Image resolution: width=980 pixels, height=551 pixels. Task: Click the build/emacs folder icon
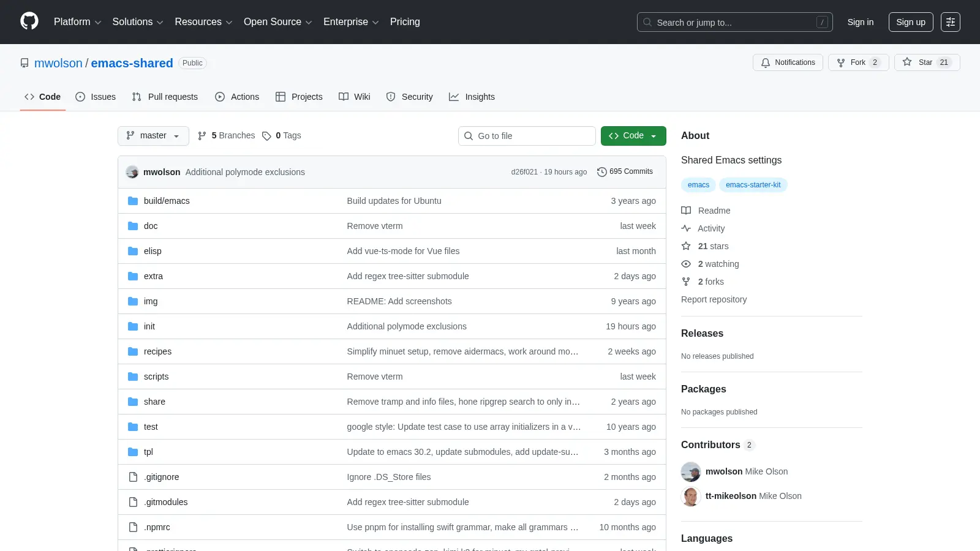click(x=133, y=201)
